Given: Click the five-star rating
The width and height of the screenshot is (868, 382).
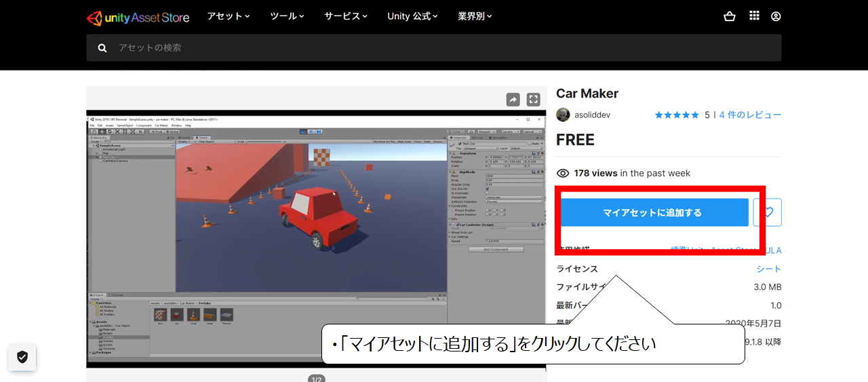Looking at the screenshot, I should click(677, 115).
